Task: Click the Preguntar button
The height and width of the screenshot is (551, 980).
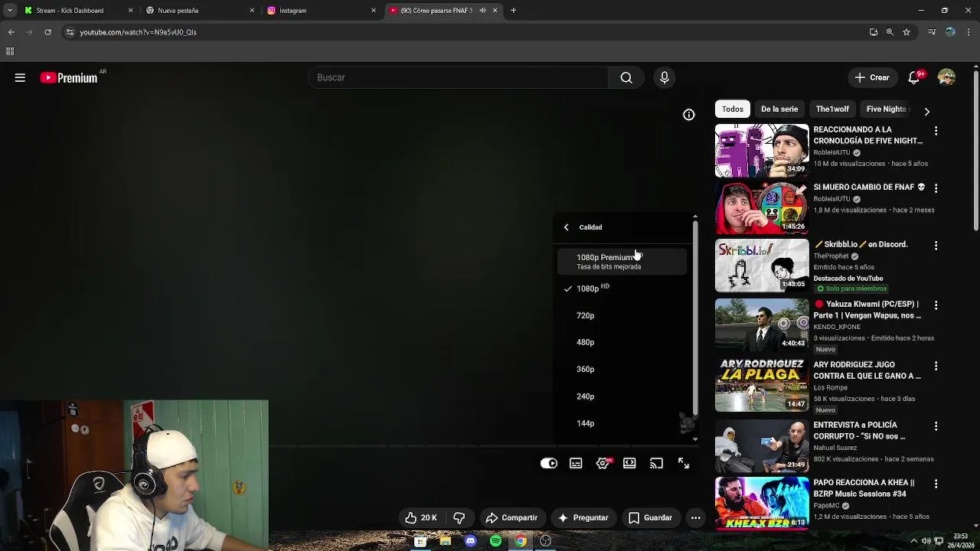Action: [583, 517]
